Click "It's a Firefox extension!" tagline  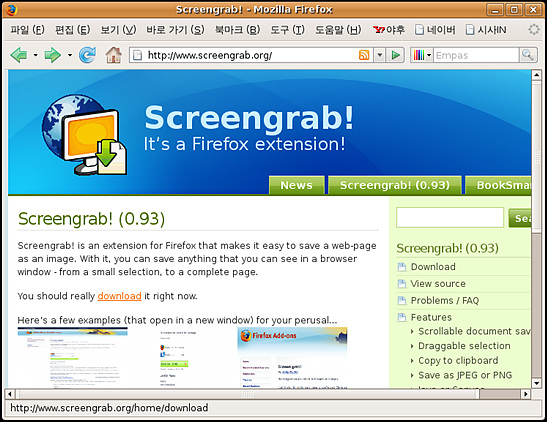coord(245,144)
